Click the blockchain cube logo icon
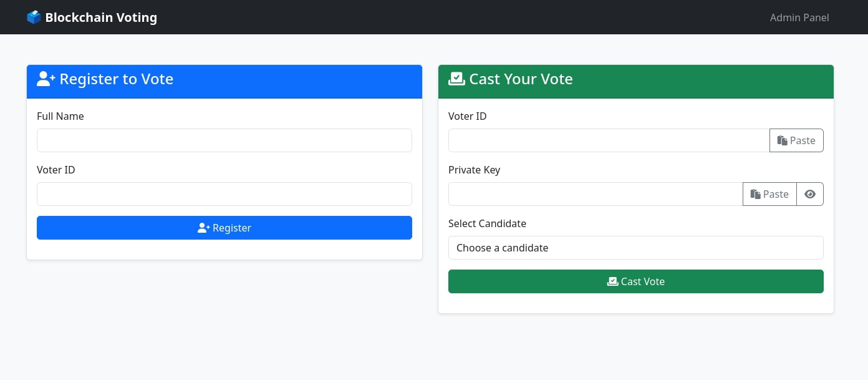The width and height of the screenshot is (868, 380). (34, 17)
